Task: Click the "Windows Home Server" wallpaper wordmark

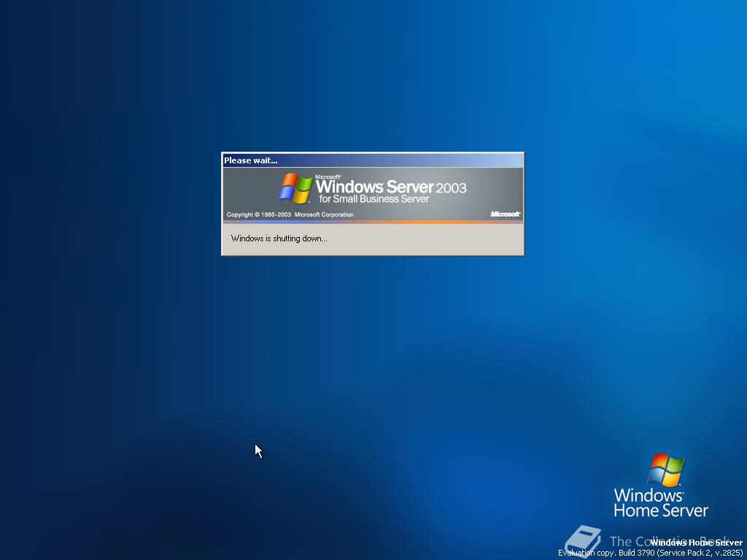Action: [x=661, y=503]
